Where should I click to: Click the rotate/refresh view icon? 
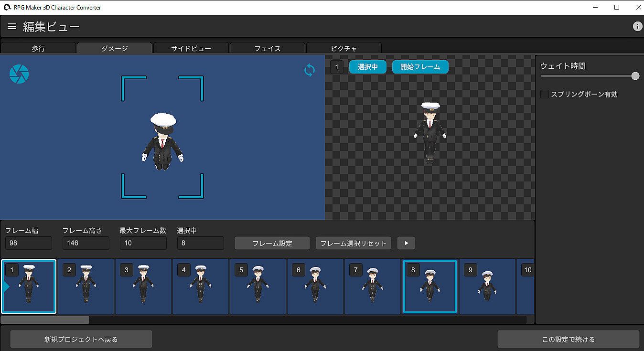(x=310, y=71)
